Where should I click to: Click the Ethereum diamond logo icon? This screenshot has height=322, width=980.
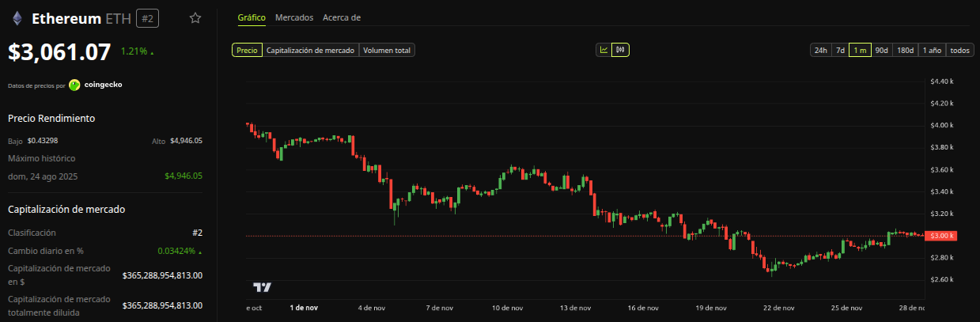click(17, 18)
